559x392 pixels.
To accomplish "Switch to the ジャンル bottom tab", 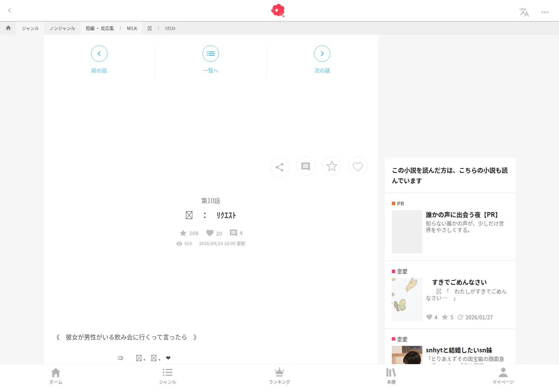I will tap(168, 376).
